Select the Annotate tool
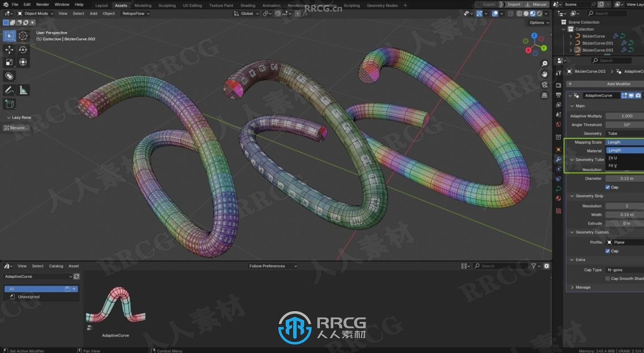Image resolution: width=644 pixels, height=353 pixels. coord(9,90)
